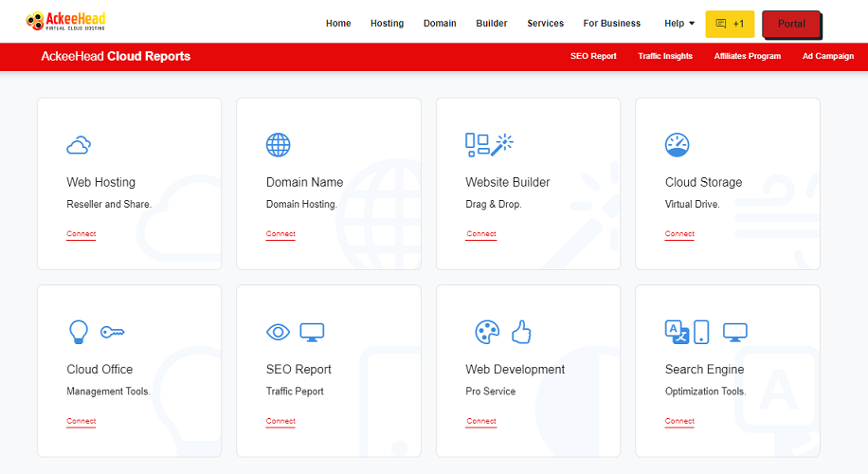
Task: Click the 'Domain Hosting.' text
Action: click(301, 204)
